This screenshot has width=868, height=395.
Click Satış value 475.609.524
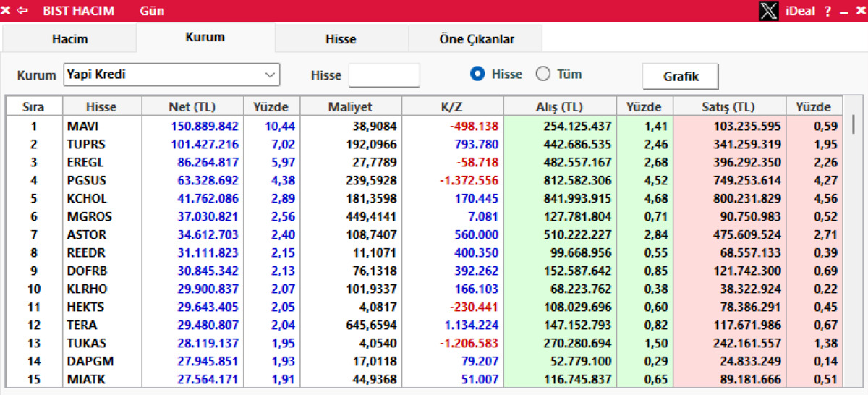746,234
